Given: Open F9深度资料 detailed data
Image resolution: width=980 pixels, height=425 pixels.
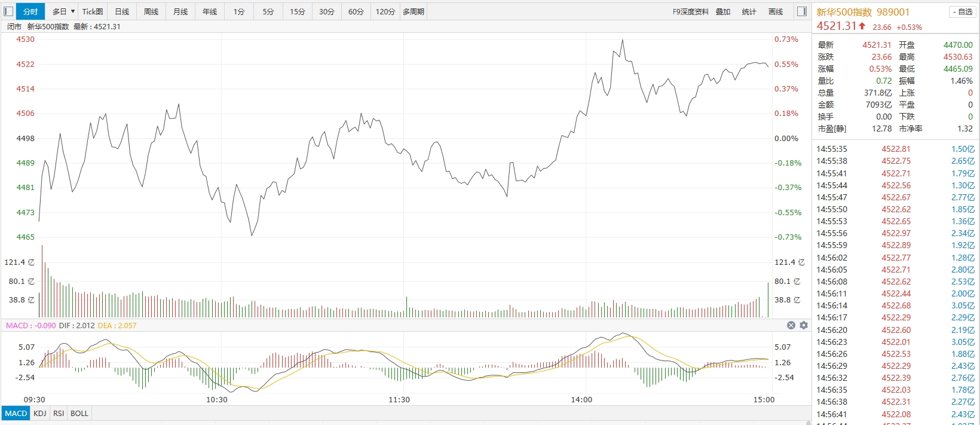Looking at the screenshot, I should pos(690,11).
